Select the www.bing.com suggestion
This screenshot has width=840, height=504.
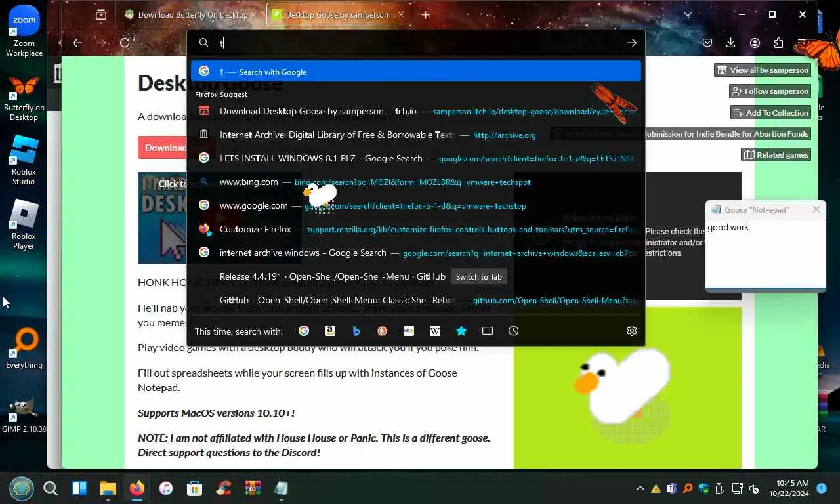pyautogui.click(x=416, y=182)
